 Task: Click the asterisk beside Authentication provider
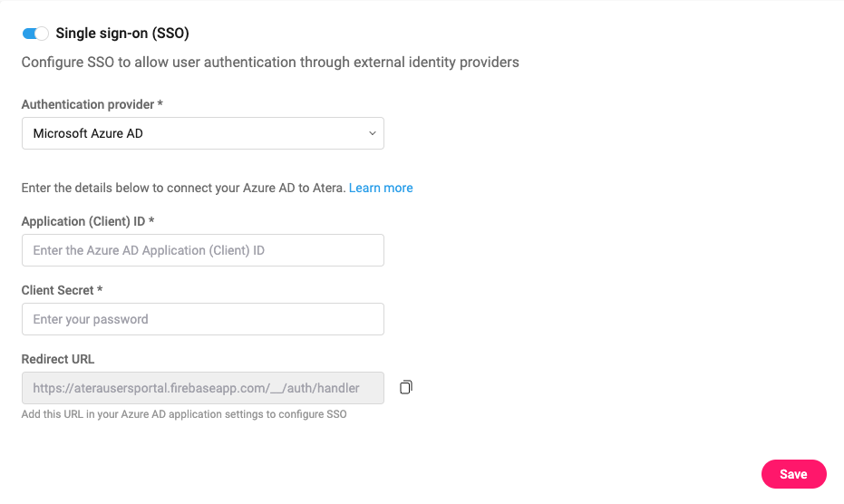pos(160,102)
